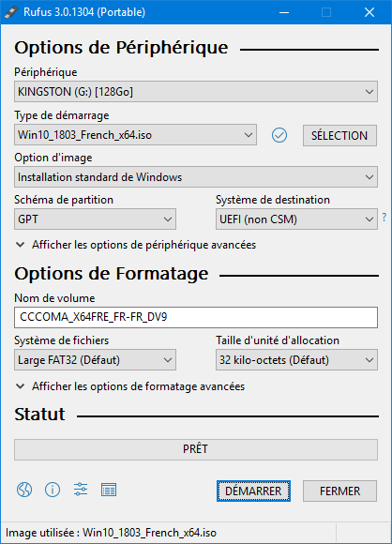
Task: Click the SÉLECTION button
Action: click(339, 135)
